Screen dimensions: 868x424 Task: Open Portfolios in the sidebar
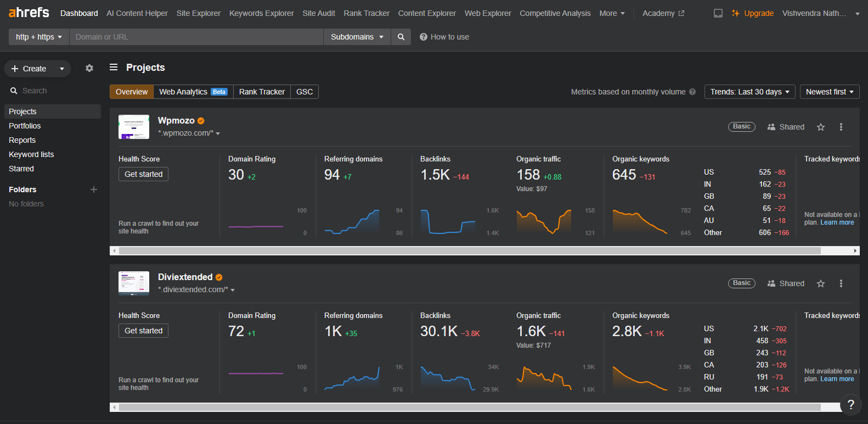tap(25, 126)
